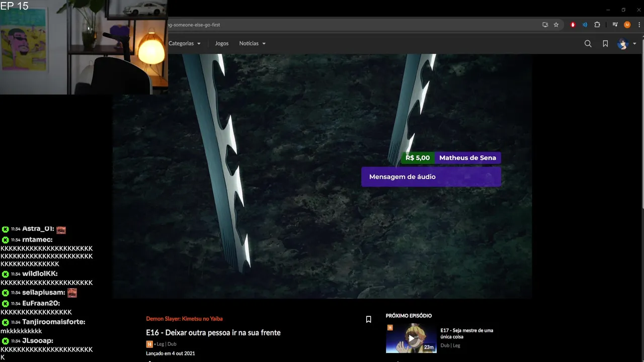The width and height of the screenshot is (644, 362).
Task: Click chat username JLsooap
Action: (x=38, y=341)
